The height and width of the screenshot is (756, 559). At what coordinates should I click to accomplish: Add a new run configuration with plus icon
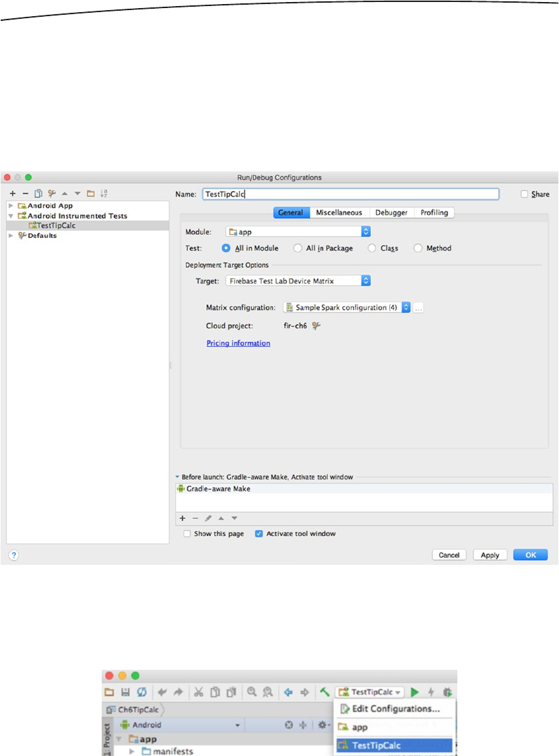pyautogui.click(x=13, y=193)
